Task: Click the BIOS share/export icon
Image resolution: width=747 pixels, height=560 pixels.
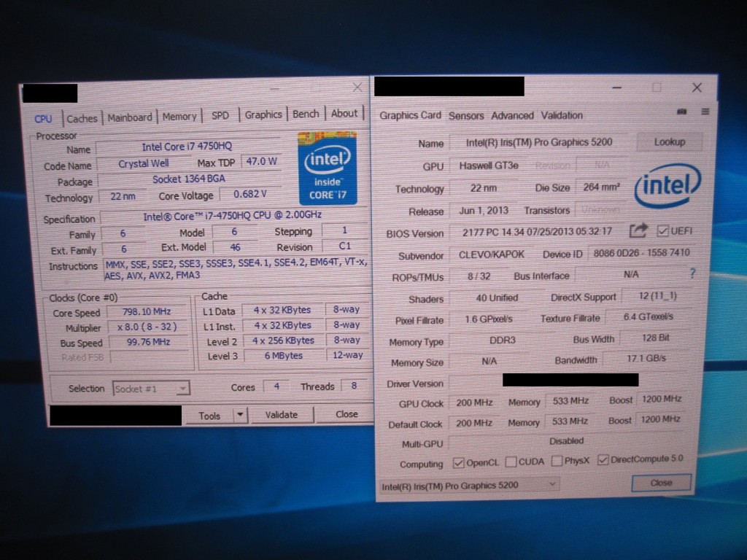Action: (638, 230)
